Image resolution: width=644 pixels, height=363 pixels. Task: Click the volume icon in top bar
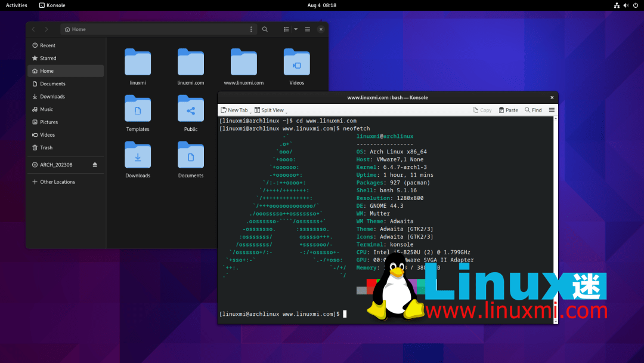626,5
